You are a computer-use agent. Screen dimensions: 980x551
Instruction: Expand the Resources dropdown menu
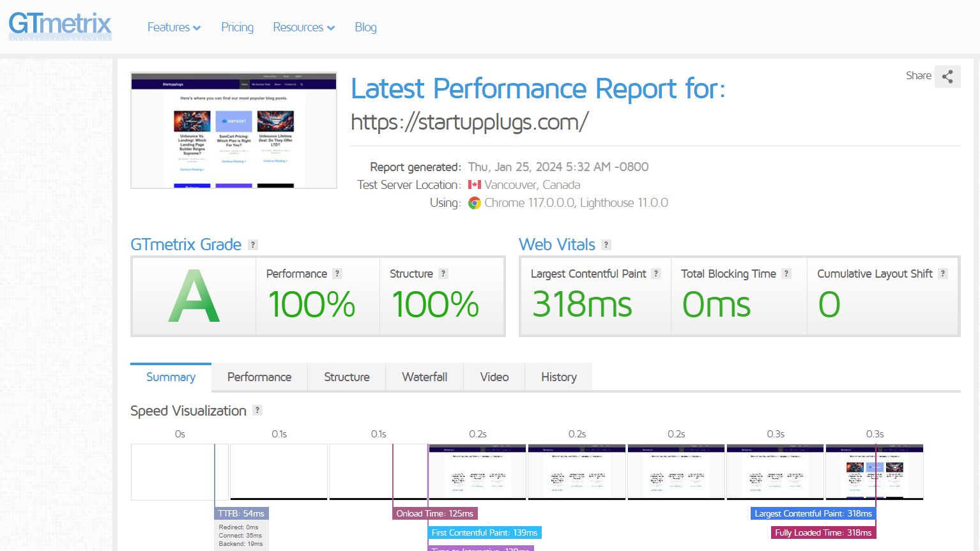[303, 27]
